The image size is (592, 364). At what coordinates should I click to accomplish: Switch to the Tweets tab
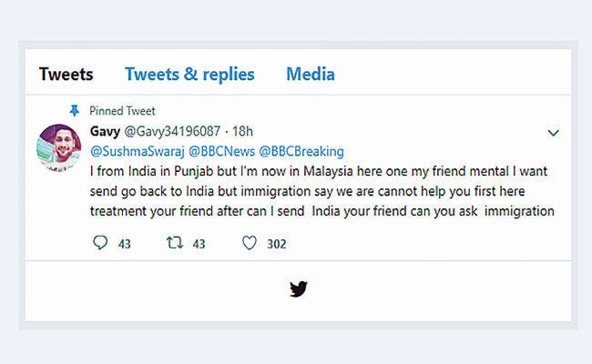click(66, 75)
